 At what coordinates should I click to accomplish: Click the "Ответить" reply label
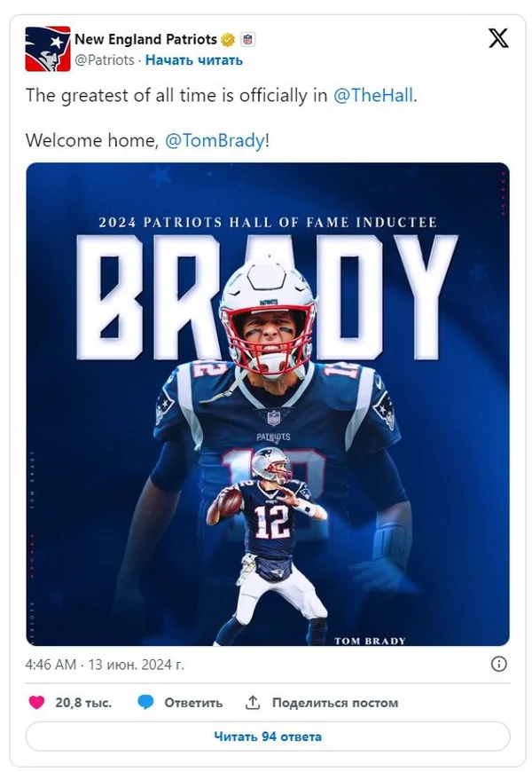[x=193, y=702]
